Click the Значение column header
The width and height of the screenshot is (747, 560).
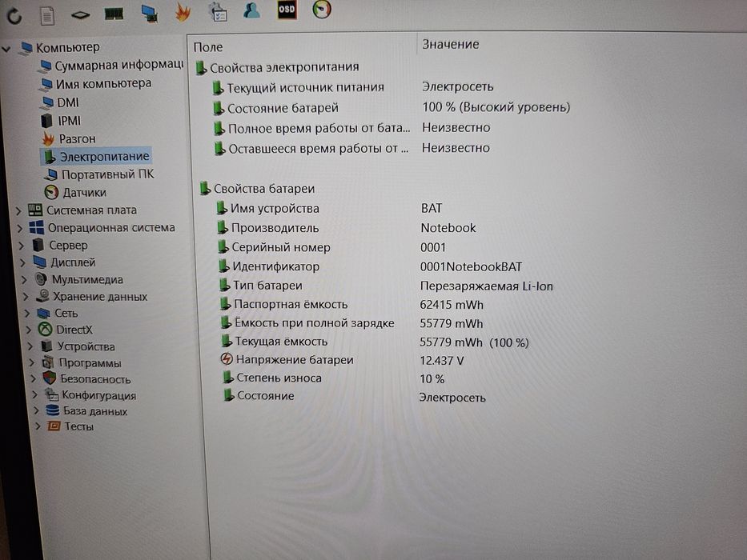tap(451, 44)
